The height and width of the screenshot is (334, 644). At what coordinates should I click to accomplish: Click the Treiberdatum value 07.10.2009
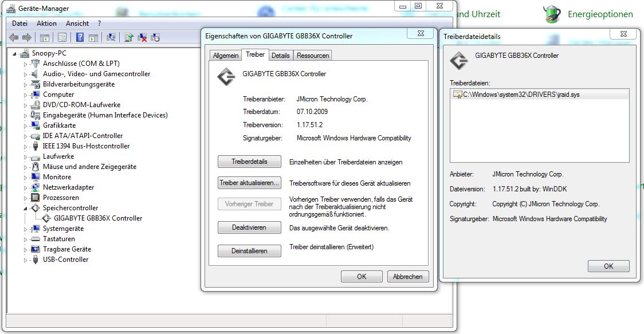tap(312, 112)
